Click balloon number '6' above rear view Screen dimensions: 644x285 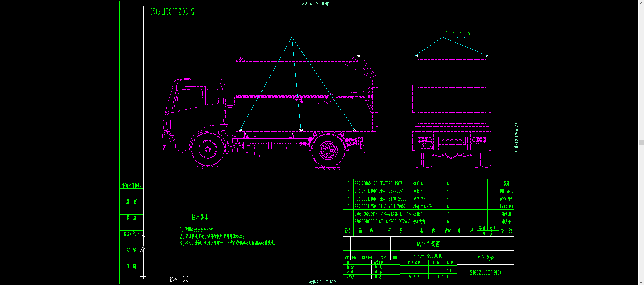[476, 33]
